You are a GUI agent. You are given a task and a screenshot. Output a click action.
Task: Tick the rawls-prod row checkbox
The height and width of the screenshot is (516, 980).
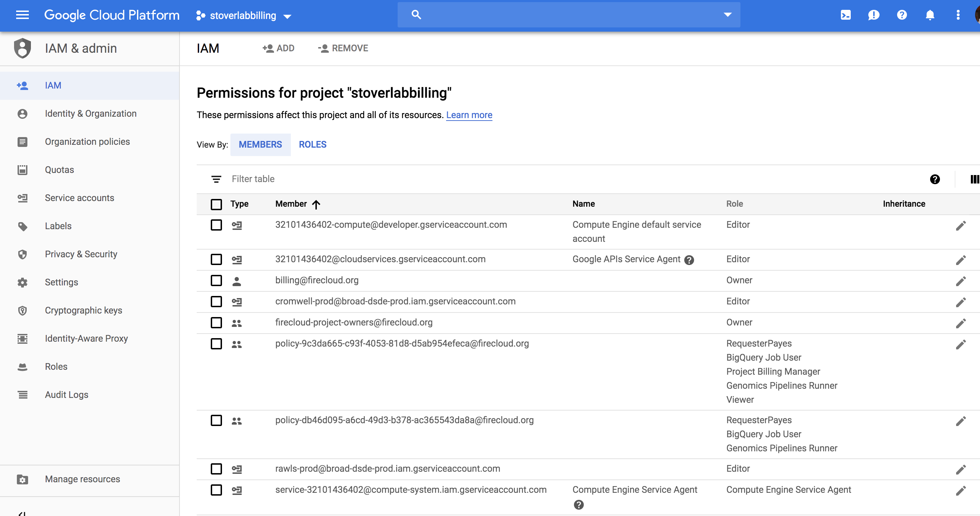(216, 469)
